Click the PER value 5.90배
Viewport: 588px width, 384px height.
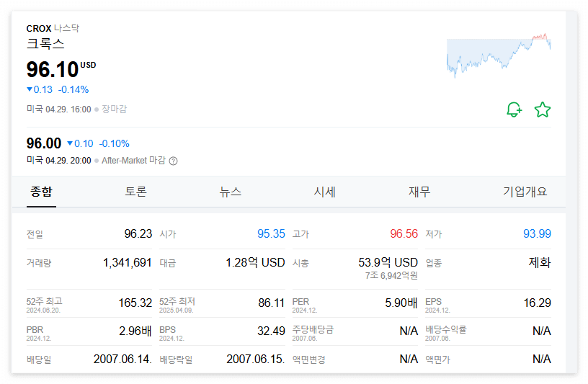point(401,303)
